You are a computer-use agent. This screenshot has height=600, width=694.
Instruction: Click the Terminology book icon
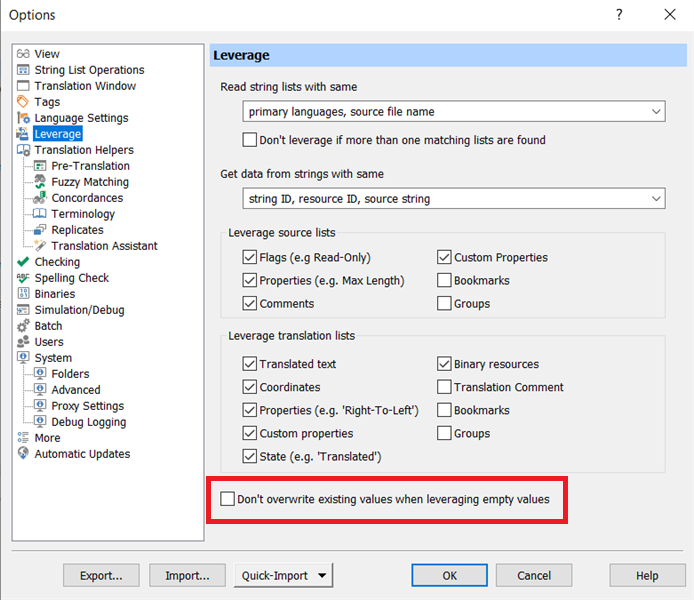(40, 214)
